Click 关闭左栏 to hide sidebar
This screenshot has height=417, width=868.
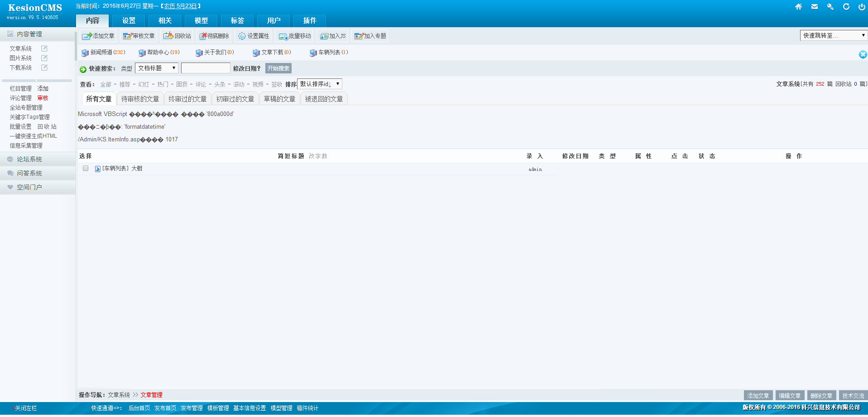click(x=25, y=408)
